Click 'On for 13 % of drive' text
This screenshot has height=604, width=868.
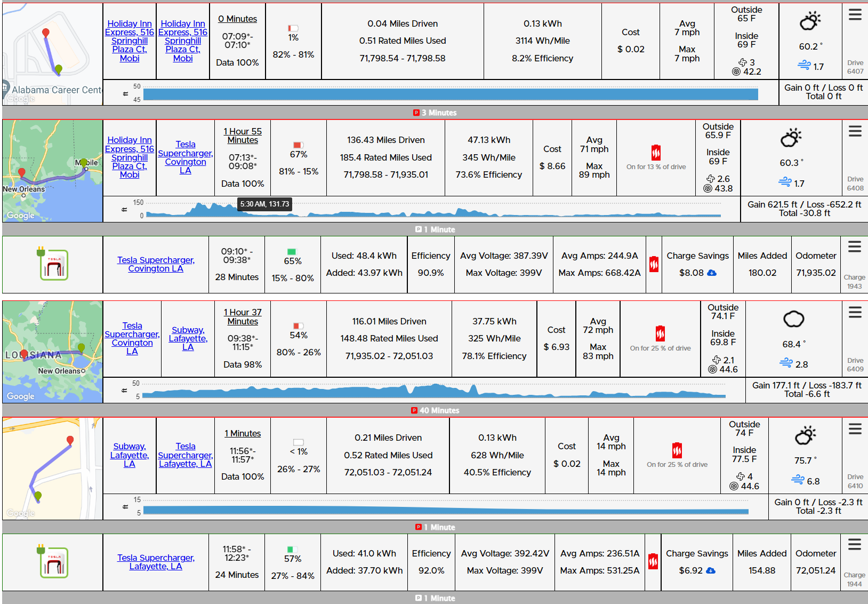tap(656, 167)
